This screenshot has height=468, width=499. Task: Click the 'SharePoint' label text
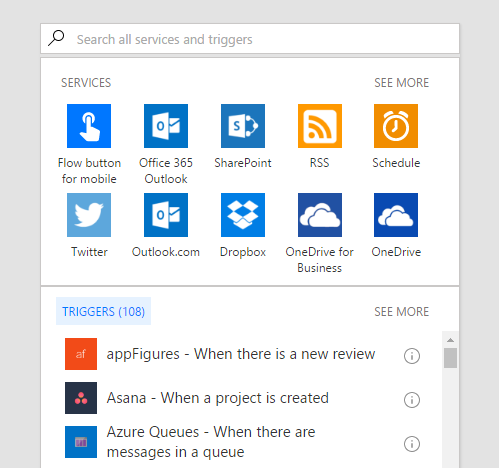tap(243, 163)
